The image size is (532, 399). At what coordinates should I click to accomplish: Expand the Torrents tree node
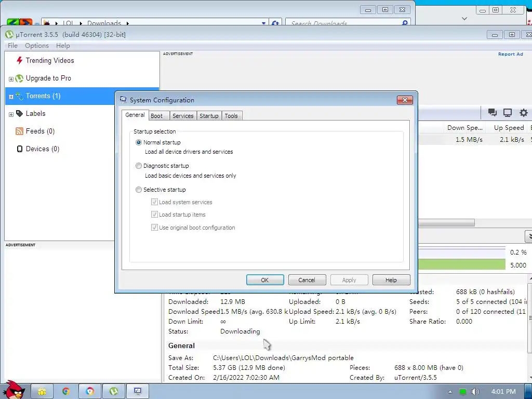pyautogui.click(x=11, y=97)
